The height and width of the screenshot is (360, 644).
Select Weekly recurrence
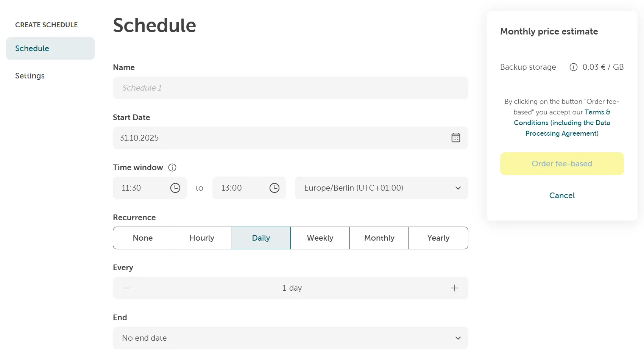point(320,238)
